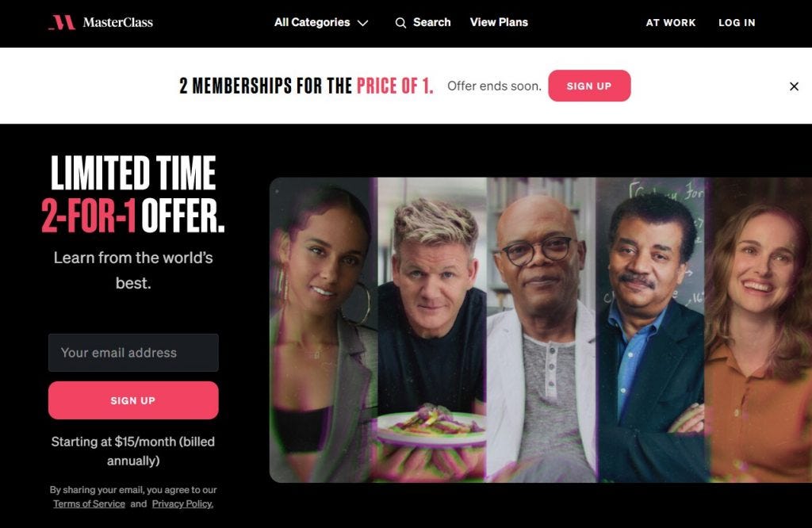Click the SIGN UP button below email field
Image resolution: width=812 pixels, height=528 pixels.
(x=133, y=400)
